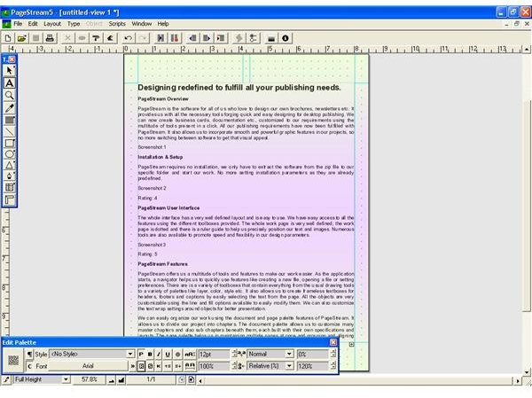The height and width of the screenshot is (398, 532).
Task: Click the 1/1 page number field
Action: click(x=151, y=379)
